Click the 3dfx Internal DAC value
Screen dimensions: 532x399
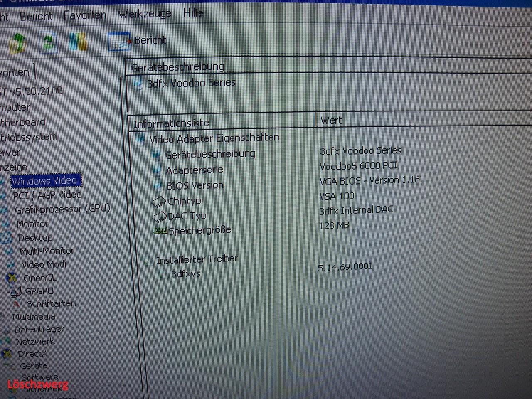point(356,210)
